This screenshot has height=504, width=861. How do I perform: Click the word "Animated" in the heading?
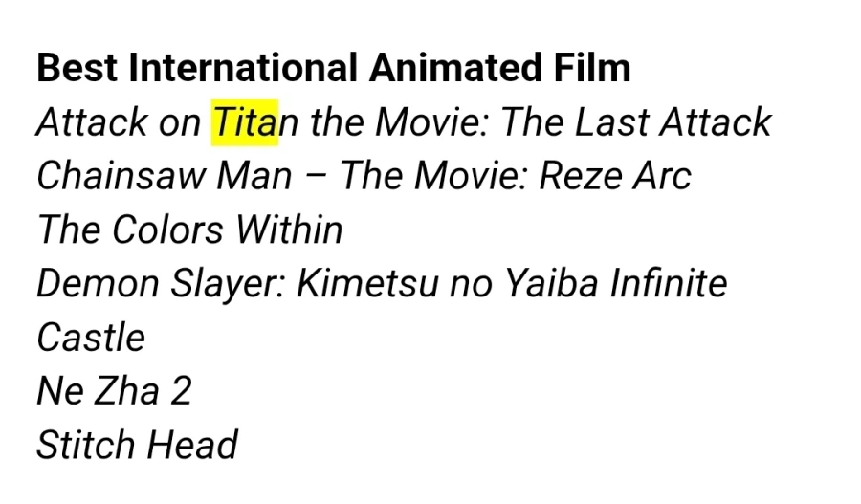tap(453, 69)
